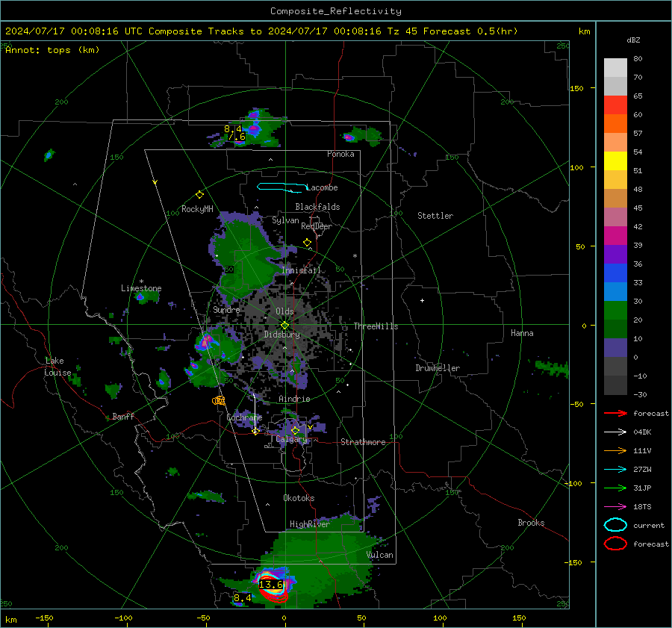672x628 pixels.
Task: Click the HighRiver town label
Action: [310, 524]
